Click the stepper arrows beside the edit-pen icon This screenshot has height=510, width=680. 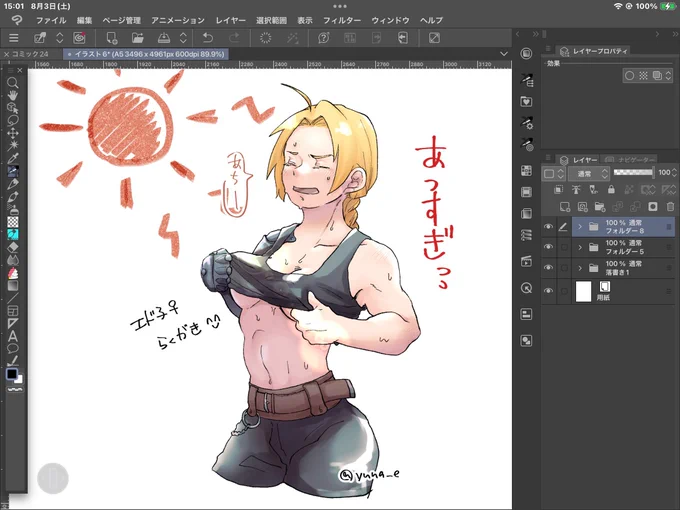point(60,38)
